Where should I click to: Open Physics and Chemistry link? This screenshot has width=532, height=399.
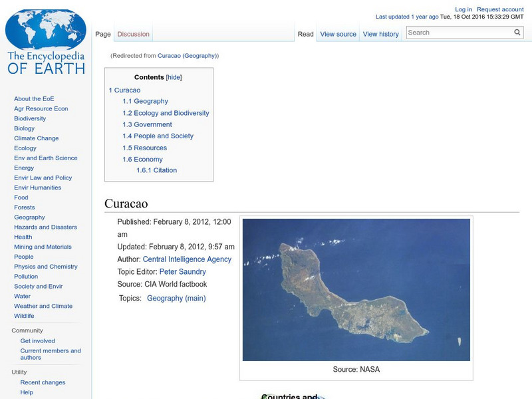click(45, 267)
